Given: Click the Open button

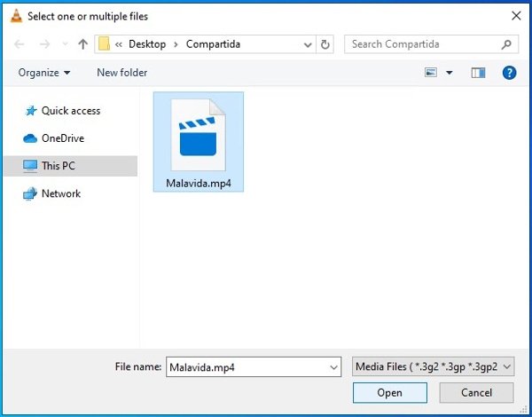Looking at the screenshot, I should 390,393.
